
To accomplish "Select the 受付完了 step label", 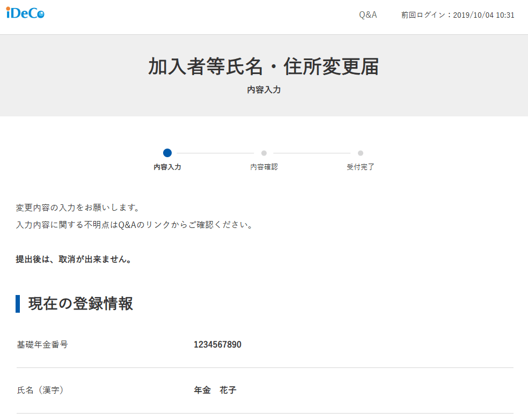I will click(x=361, y=167).
